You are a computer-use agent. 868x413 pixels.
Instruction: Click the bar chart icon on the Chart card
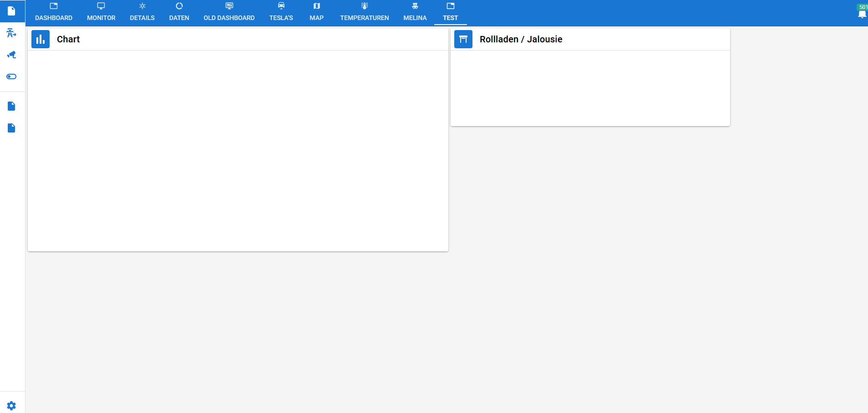(x=41, y=39)
